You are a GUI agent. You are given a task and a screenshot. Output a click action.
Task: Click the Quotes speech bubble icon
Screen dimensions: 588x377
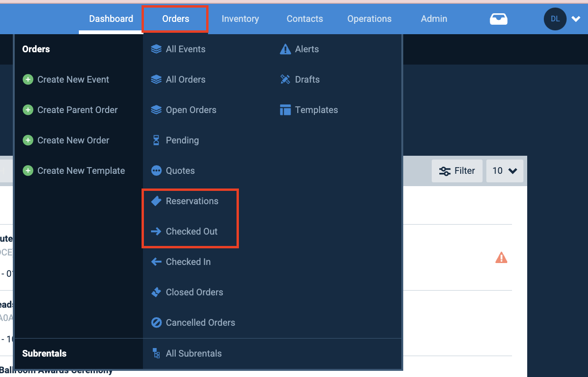156,170
